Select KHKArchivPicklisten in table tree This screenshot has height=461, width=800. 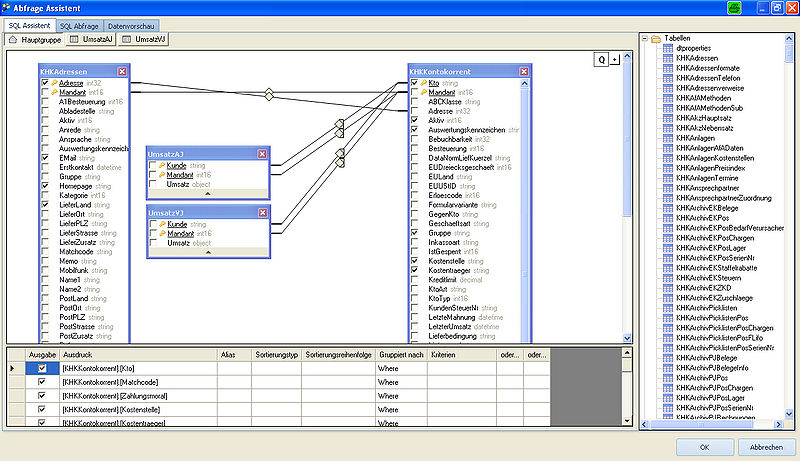(x=707, y=308)
